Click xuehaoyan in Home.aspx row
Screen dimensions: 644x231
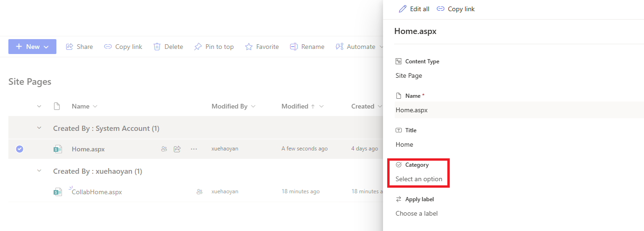tap(225, 149)
